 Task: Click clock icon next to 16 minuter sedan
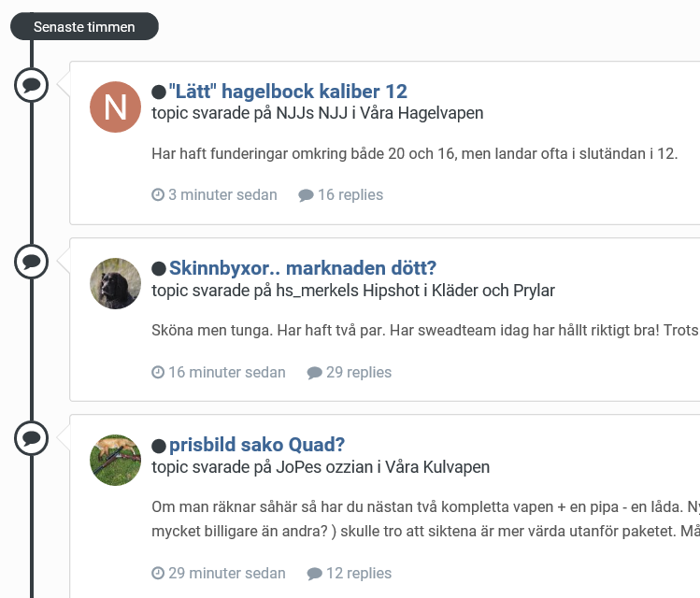pyautogui.click(x=158, y=373)
